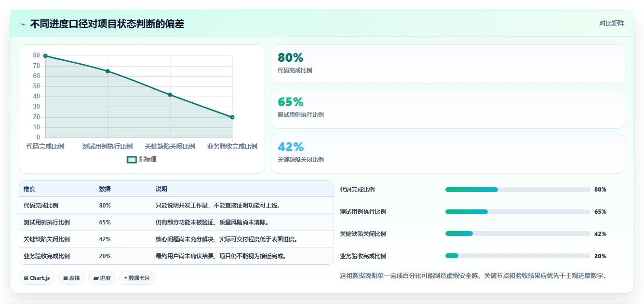Screen dimensions: 644x304
Task: Click the 65% 测试用例执行比例 data card
Action: (x=448, y=109)
